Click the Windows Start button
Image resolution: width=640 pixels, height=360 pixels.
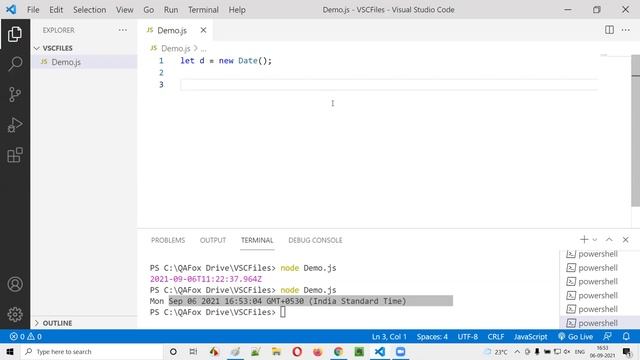click(10, 351)
